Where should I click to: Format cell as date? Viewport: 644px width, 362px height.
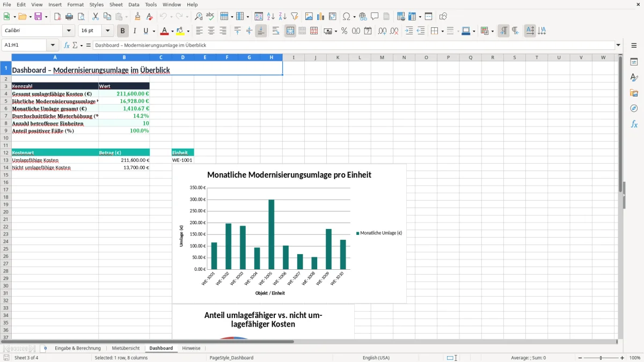368,31
